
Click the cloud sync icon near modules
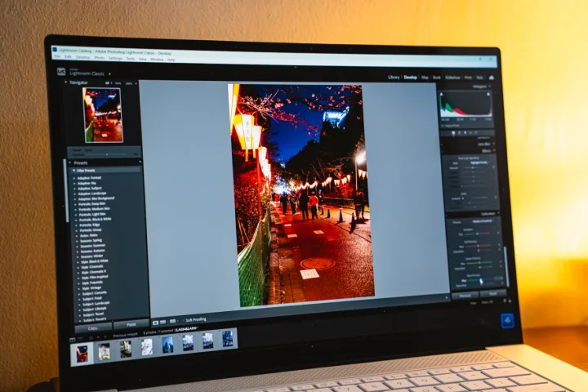coord(492,78)
